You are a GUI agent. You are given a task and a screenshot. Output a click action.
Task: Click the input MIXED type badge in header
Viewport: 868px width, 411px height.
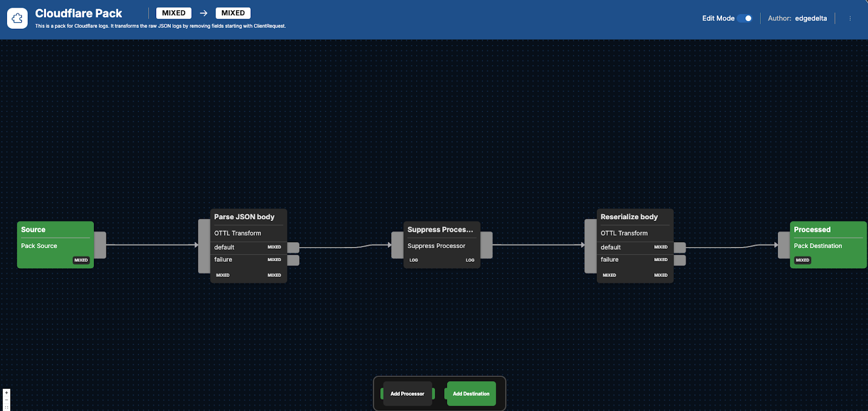[x=174, y=13]
